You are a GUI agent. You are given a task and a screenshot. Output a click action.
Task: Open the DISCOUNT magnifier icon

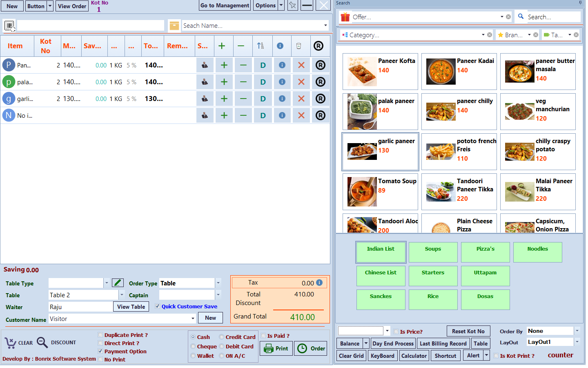(x=42, y=343)
